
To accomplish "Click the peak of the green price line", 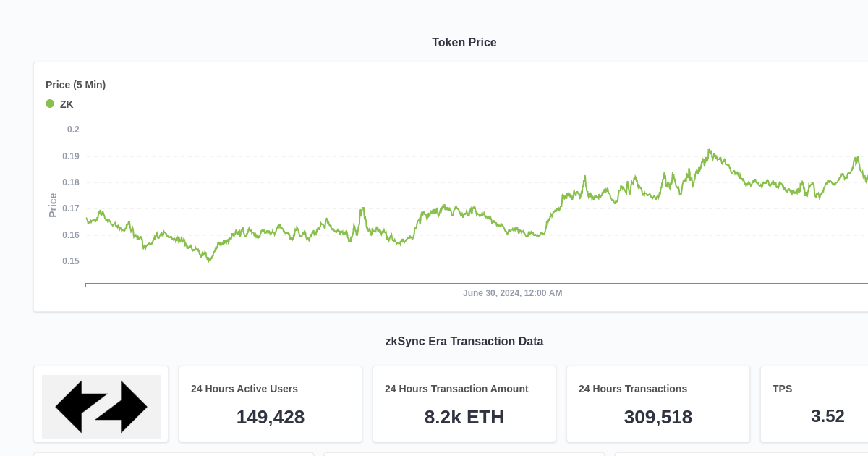I will tap(710, 148).
